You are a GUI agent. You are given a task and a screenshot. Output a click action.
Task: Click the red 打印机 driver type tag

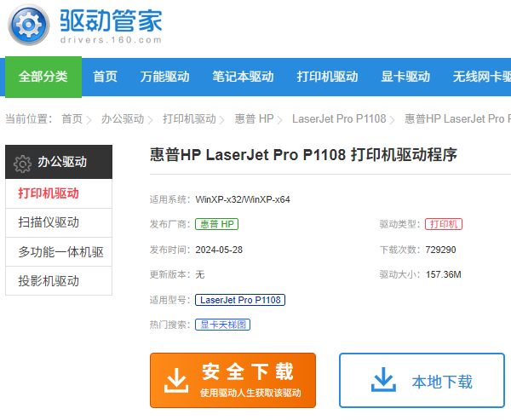click(444, 224)
